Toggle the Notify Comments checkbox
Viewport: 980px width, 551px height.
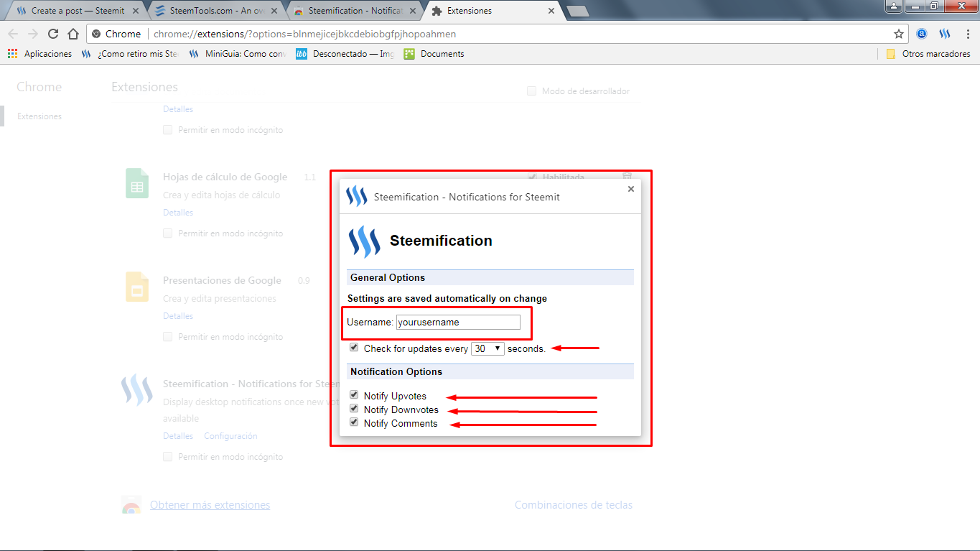pos(354,422)
